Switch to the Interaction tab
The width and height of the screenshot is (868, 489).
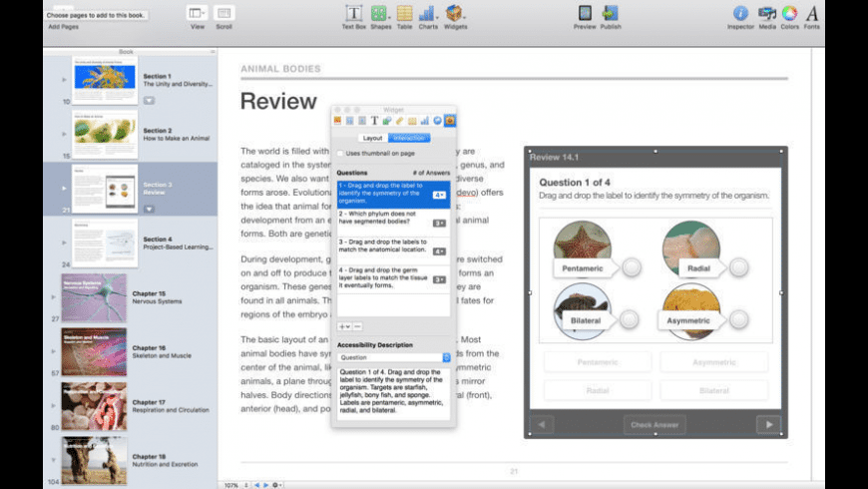tap(410, 138)
